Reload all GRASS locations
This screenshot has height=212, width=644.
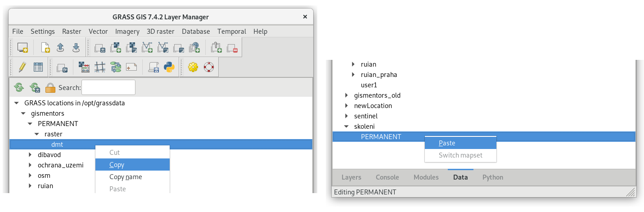tap(19, 87)
